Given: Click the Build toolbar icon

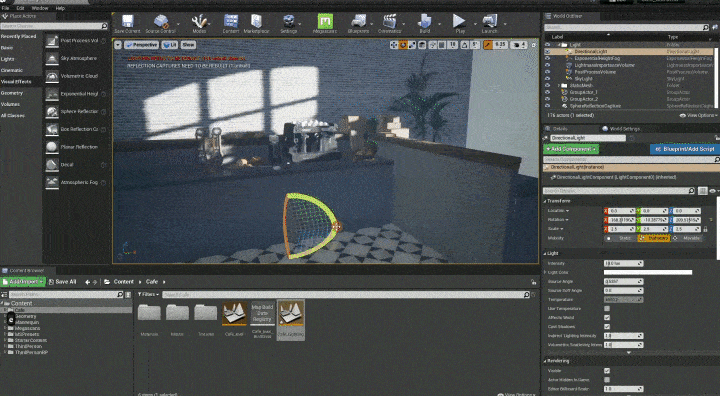Looking at the screenshot, I should 425,23.
